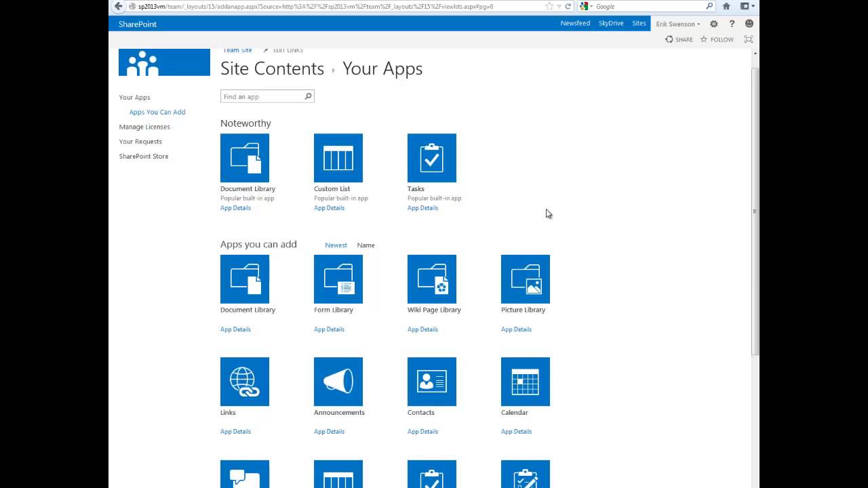
Task: Click the search magnifier in Find an app
Action: click(308, 96)
